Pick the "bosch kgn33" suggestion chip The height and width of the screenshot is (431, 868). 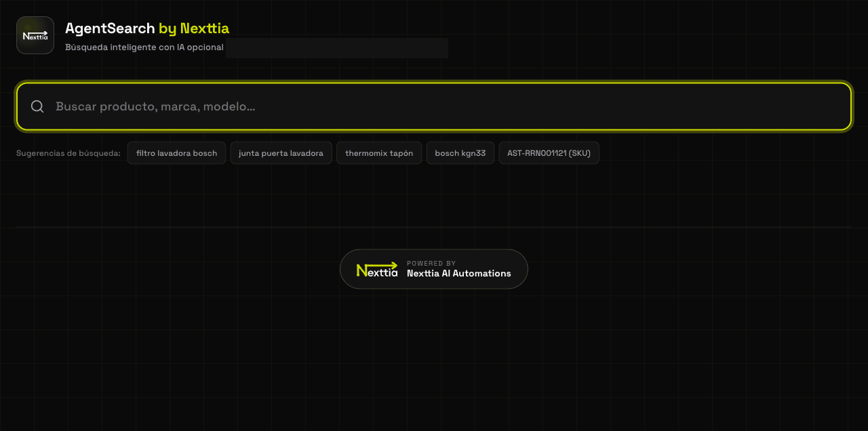click(460, 153)
